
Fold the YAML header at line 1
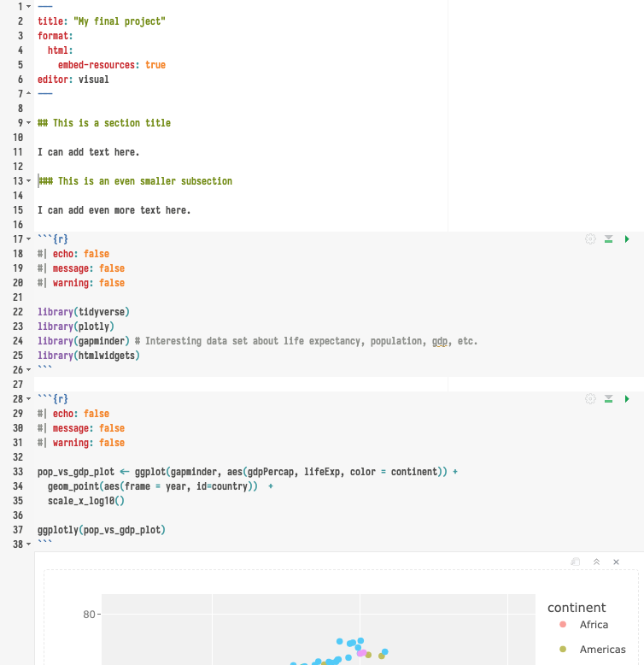[30, 6]
